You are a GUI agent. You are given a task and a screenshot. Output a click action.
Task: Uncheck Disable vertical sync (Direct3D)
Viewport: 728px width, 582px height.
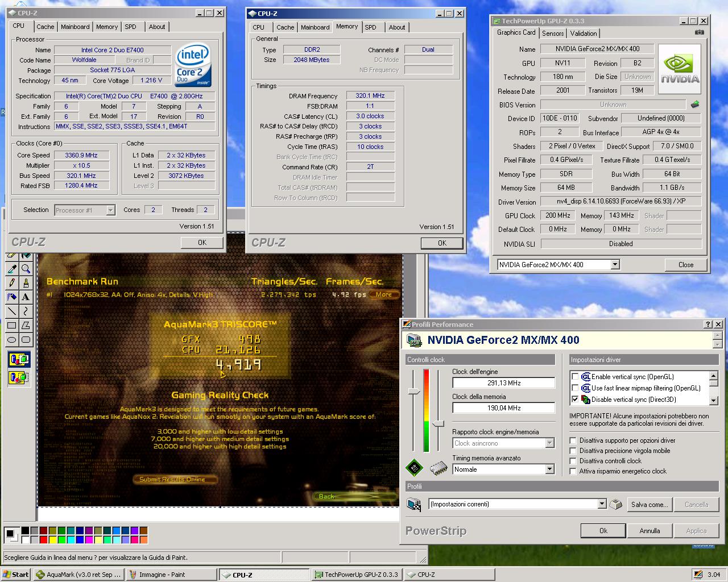575,400
